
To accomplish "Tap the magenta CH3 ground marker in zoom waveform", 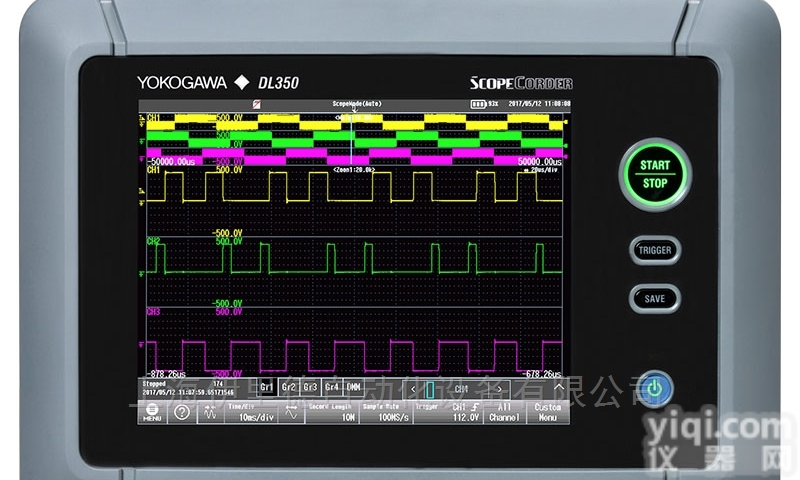I will [142, 345].
